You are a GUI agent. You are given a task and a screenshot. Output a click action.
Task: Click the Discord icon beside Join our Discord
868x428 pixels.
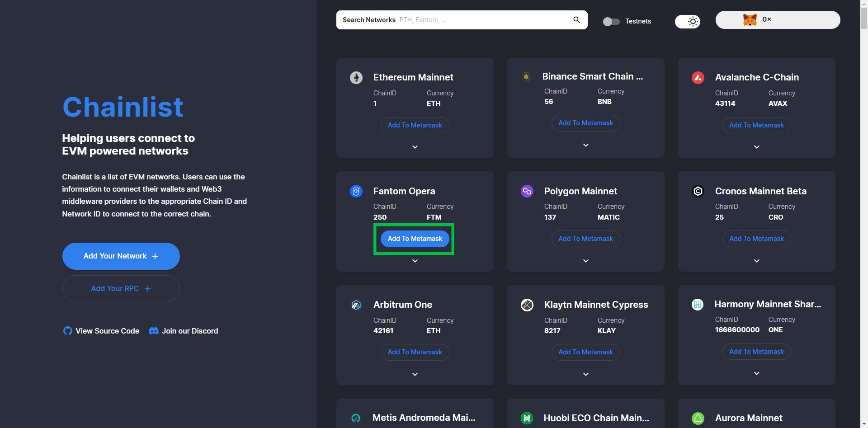pos(154,331)
